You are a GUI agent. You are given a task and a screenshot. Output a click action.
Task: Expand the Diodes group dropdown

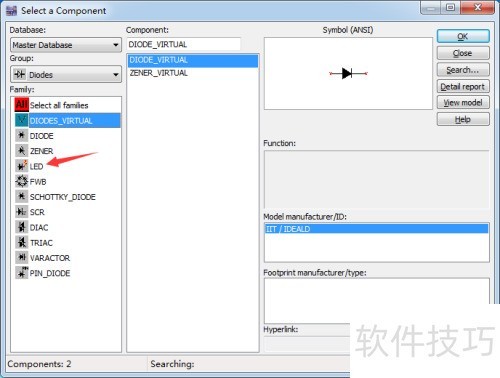66,74
